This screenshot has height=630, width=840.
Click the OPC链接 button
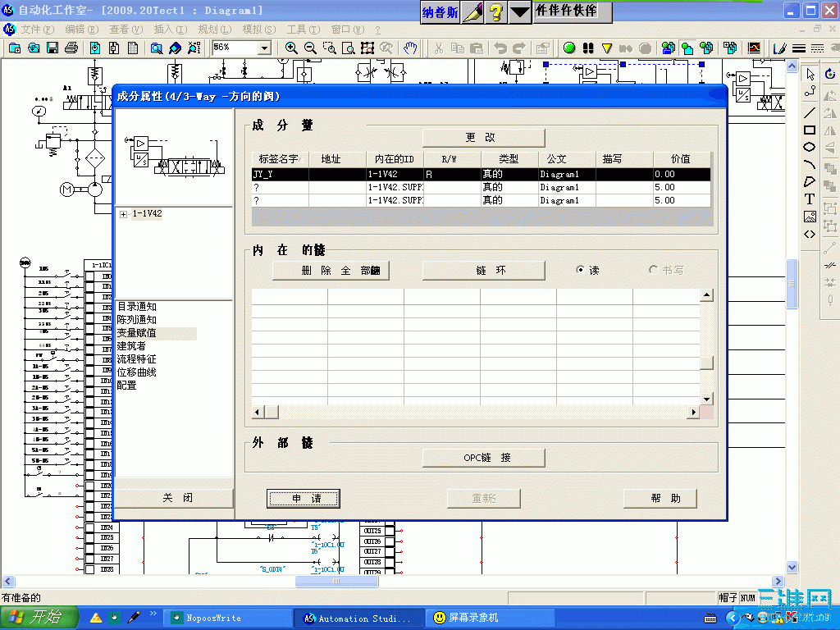[484, 458]
